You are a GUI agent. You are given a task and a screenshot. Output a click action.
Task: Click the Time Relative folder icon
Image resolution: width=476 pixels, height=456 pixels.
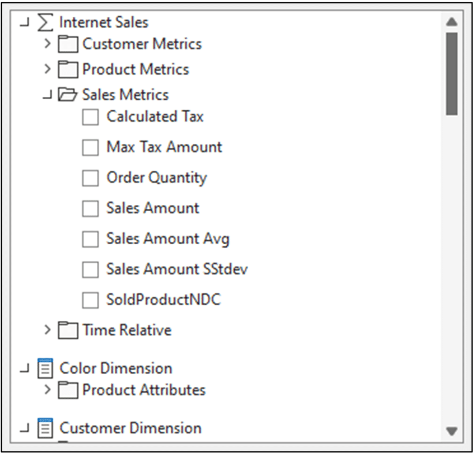coord(68,330)
